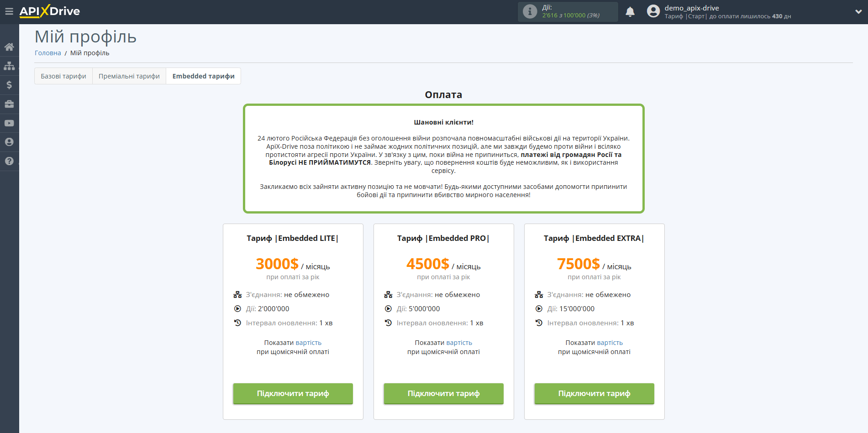Show вартість link for Embedded LITE

309,343
